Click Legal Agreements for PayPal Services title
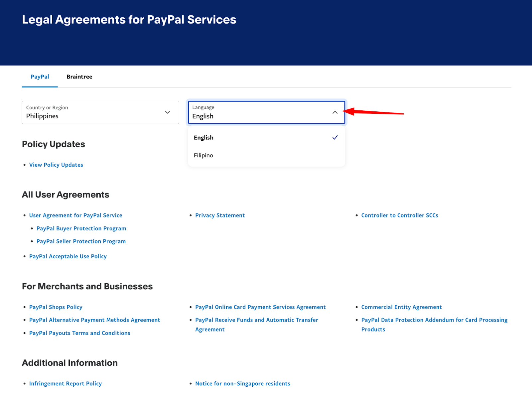 [129, 20]
